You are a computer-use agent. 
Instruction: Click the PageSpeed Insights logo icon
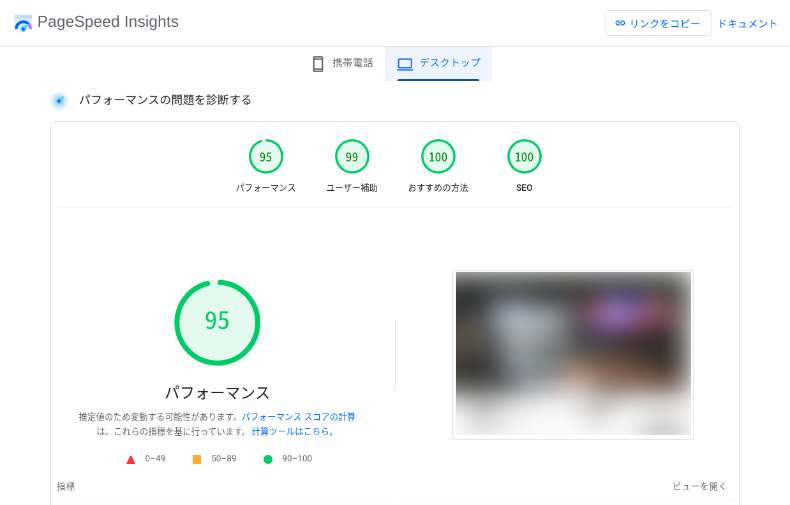(x=23, y=23)
